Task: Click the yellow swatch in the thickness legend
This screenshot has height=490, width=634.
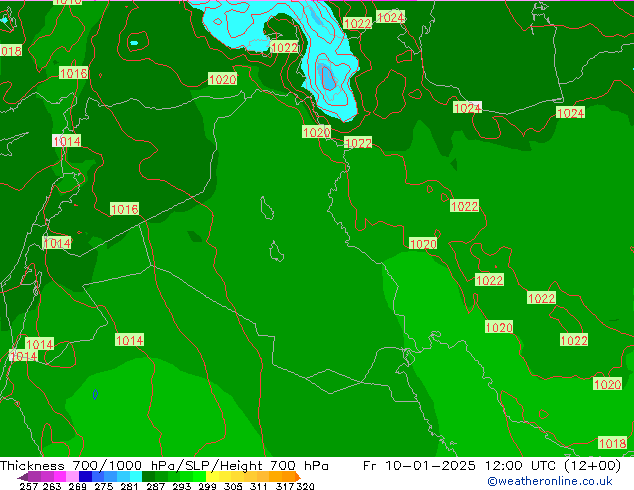Action: coord(212,476)
